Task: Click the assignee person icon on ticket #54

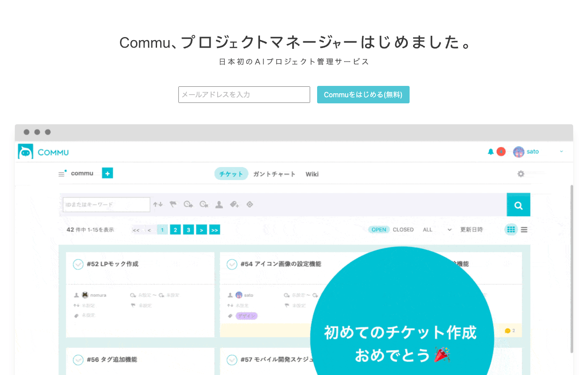Action: point(230,295)
